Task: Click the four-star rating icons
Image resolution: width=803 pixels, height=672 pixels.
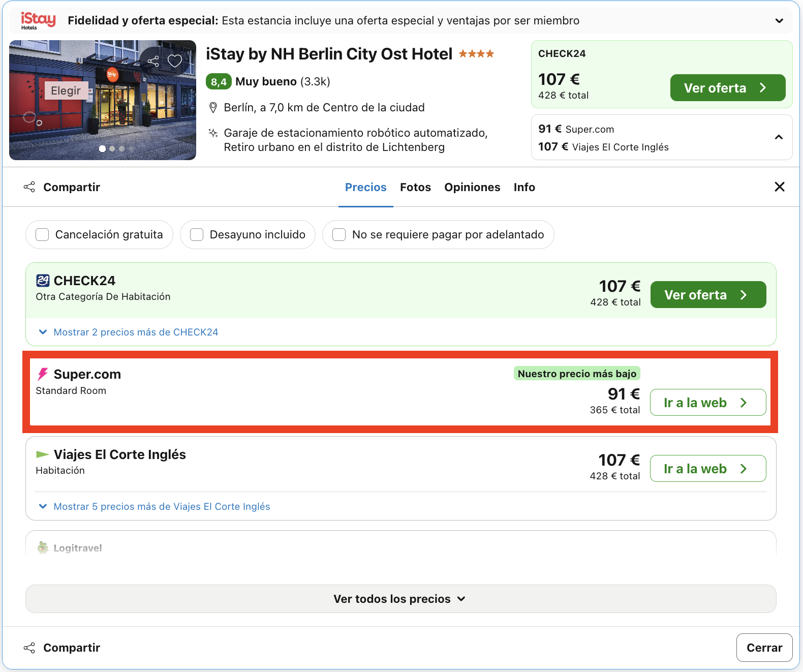Action: (476, 54)
